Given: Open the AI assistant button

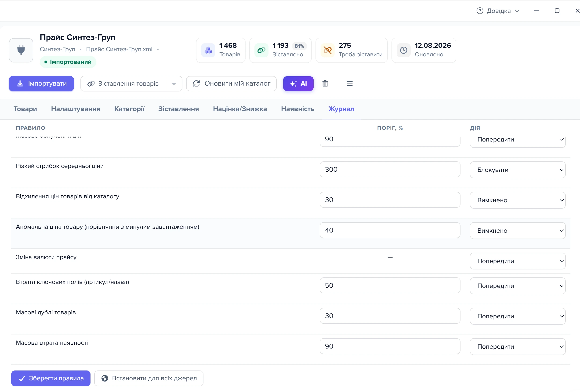Looking at the screenshot, I should click(x=298, y=83).
